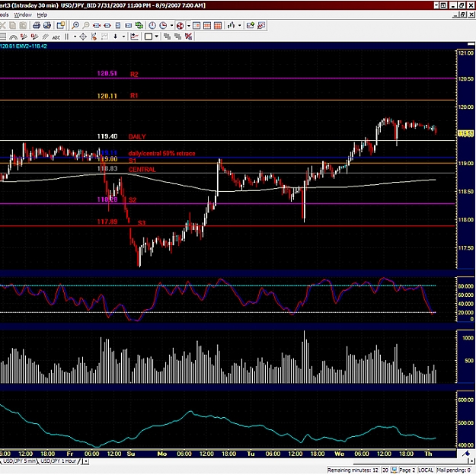Viewport: 476px width, 475px height.
Task: Click the indicator chart icon in second toolbar
Action: (x=134, y=37)
